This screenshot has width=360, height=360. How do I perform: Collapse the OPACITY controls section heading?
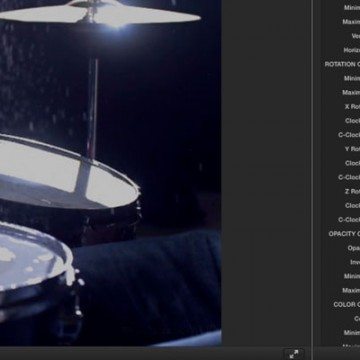pos(344,234)
